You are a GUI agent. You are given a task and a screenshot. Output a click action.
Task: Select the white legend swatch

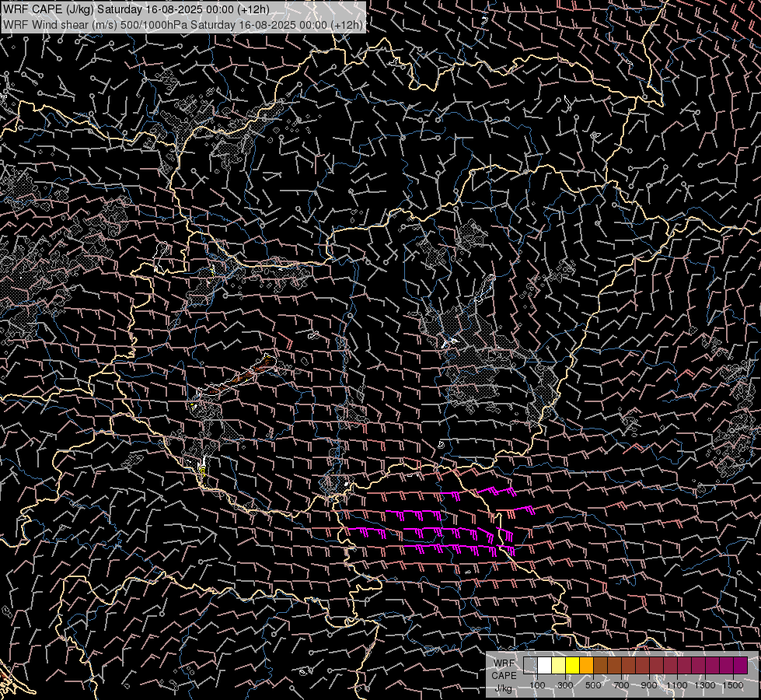545,665
